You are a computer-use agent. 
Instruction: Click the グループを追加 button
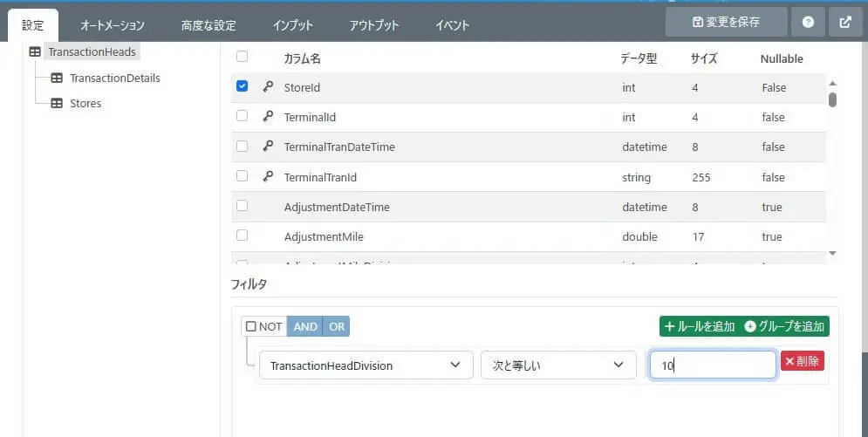point(784,326)
